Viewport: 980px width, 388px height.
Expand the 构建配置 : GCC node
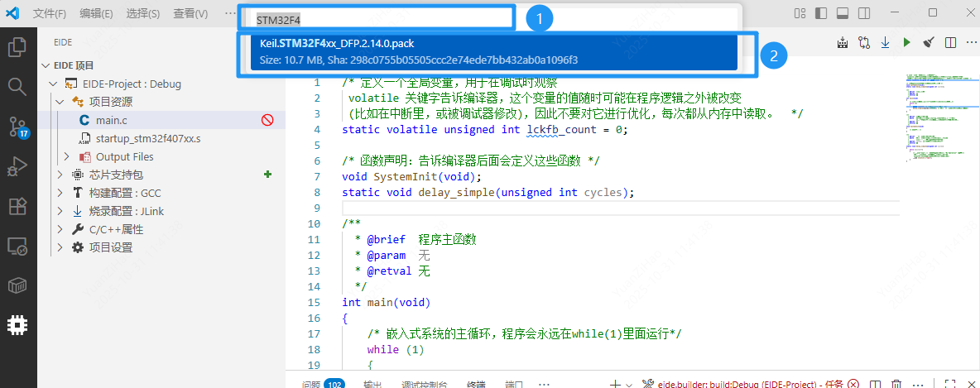(60, 193)
